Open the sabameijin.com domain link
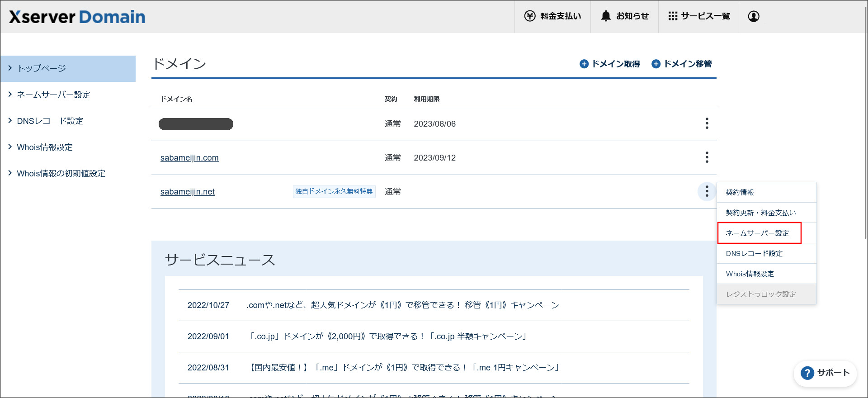This screenshot has height=398, width=868. [x=189, y=158]
